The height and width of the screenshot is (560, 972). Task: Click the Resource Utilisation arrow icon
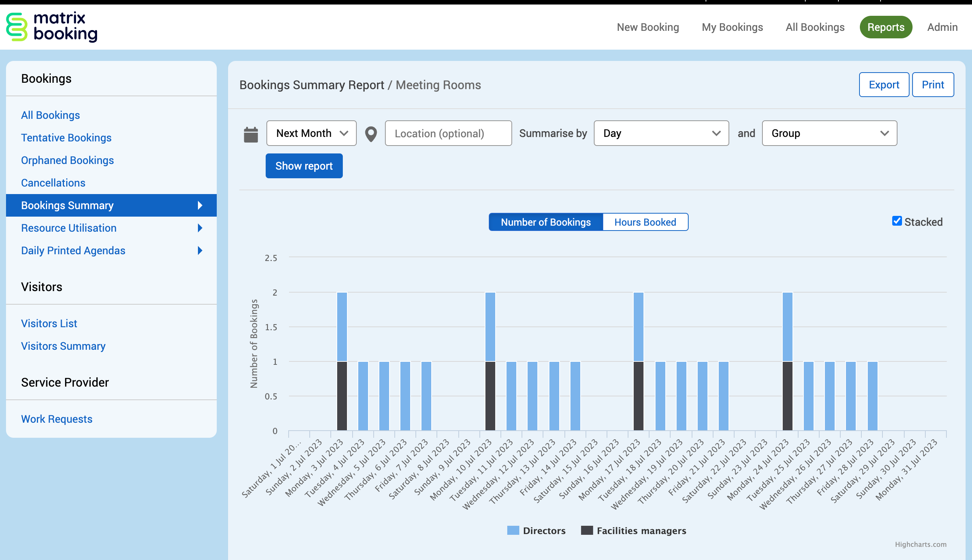tap(200, 228)
